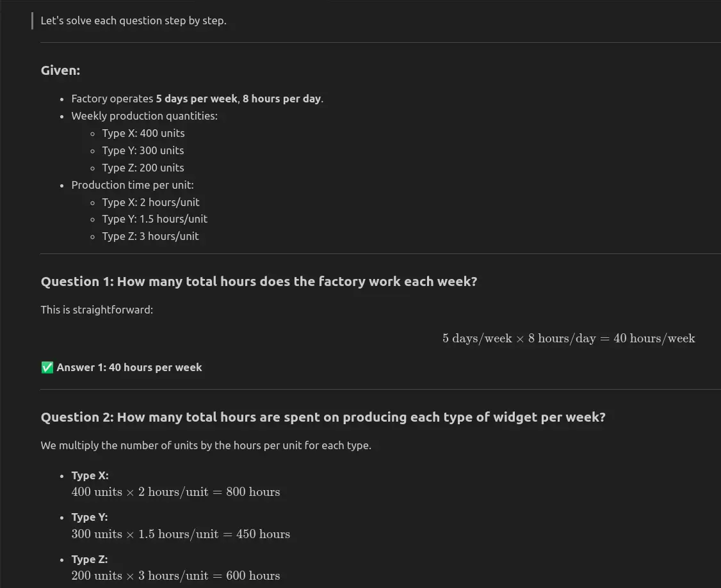Click the 450 hours equation for Type Y
The image size is (721, 588).
tap(181, 534)
